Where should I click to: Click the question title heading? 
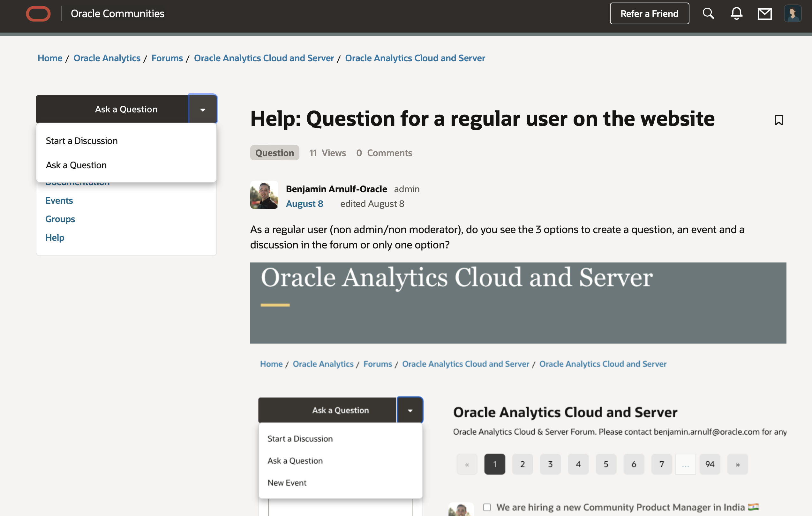482,118
